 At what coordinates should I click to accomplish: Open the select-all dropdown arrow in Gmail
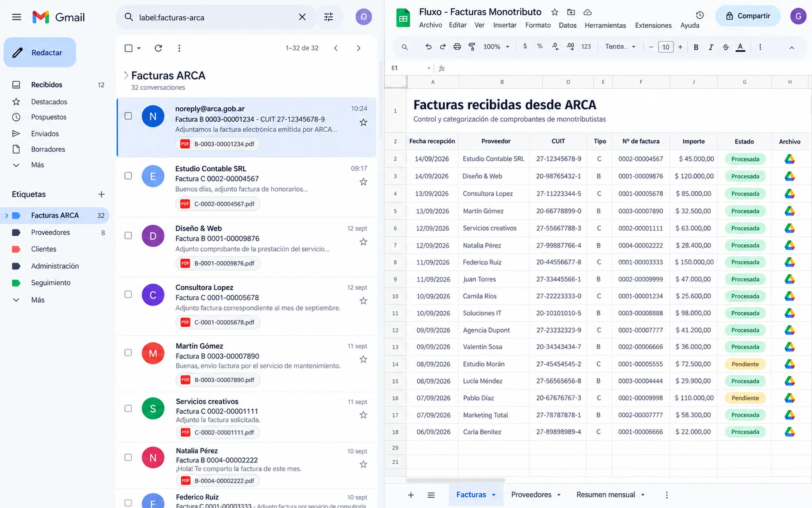tap(139, 48)
